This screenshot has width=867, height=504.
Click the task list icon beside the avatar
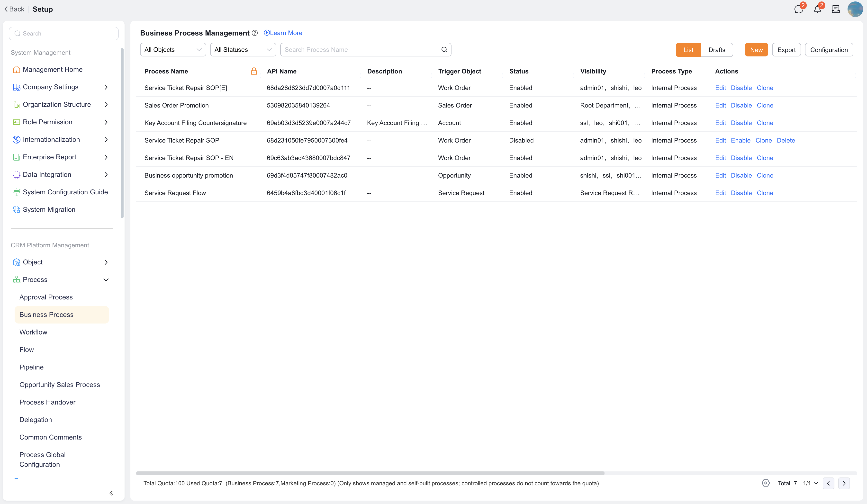tap(836, 9)
